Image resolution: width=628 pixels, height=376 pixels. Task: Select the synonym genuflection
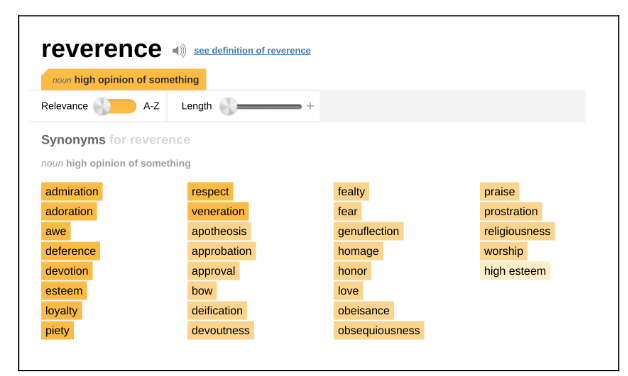(x=368, y=231)
